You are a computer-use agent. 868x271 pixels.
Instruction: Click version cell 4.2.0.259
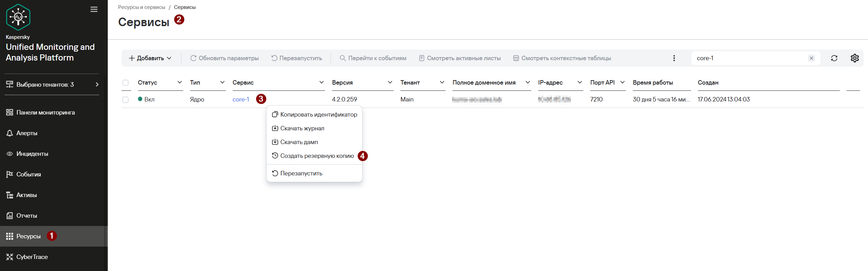[344, 99]
